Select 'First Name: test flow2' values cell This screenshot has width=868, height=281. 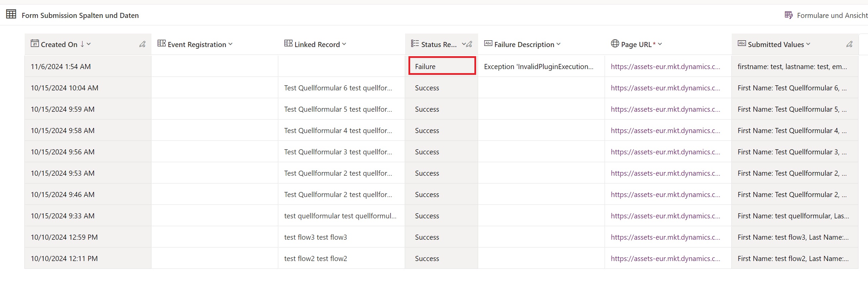(795, 258)
